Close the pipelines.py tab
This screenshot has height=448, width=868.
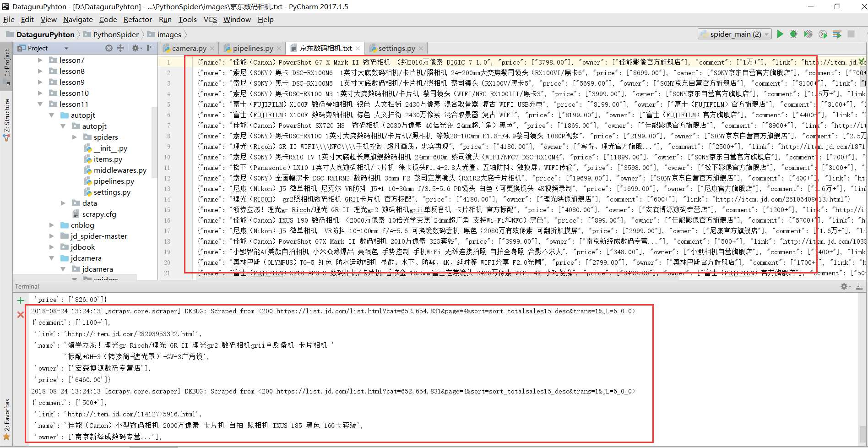279,49
